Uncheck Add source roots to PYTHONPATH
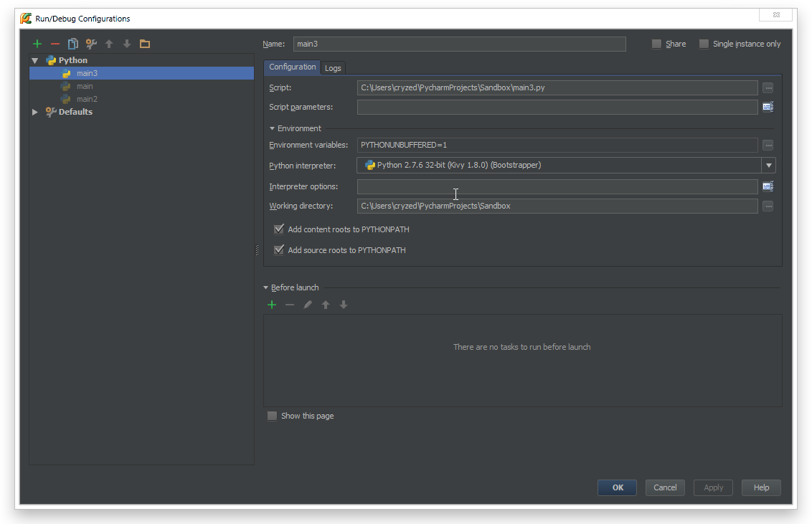Viewport: 812px width, 524px height. pyautogui.click(x=279, y=250)
